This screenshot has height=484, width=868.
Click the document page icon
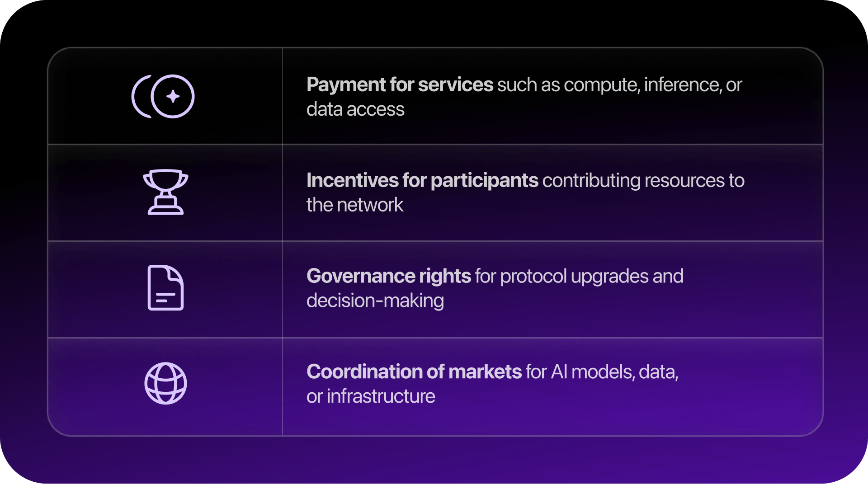(165, 287)
